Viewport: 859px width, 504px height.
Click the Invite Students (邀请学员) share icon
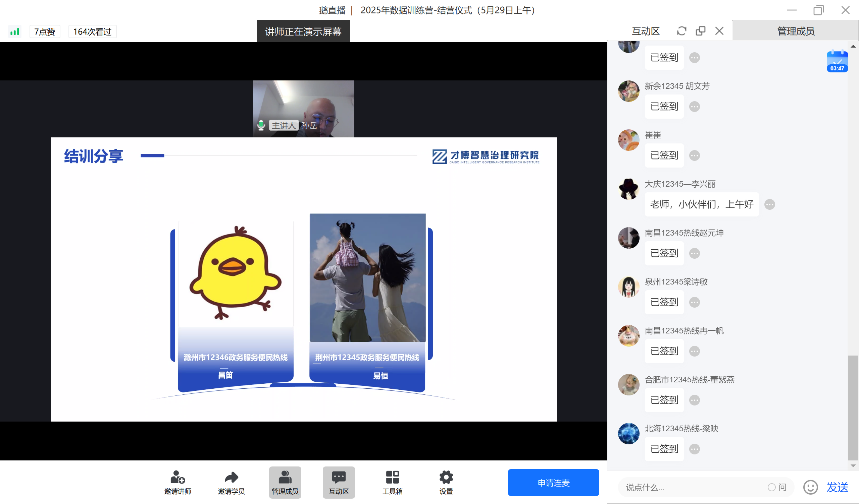[232, 477]
